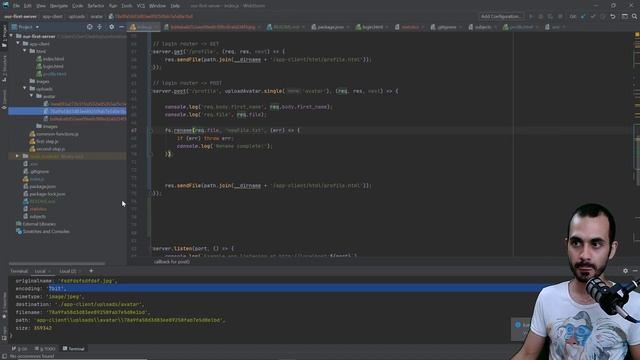Select profile.html in the project tree
Screen dimensions: 640x360
click(55, 74)
